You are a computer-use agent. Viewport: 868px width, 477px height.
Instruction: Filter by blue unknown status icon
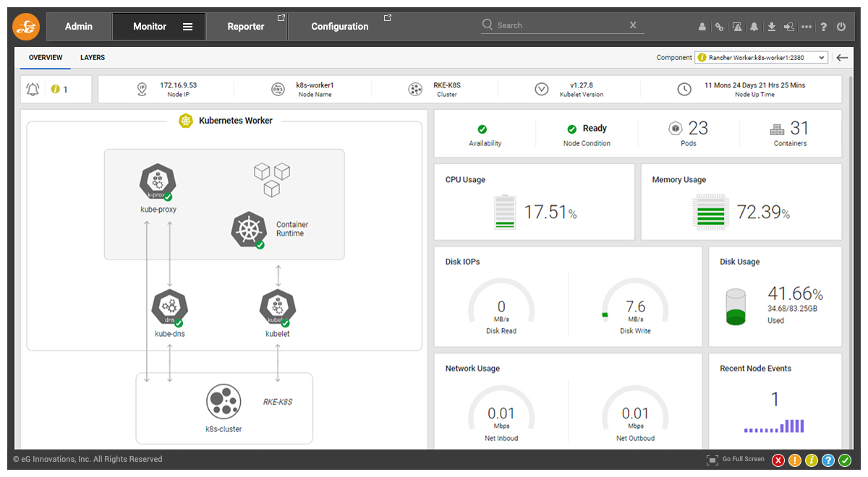[828, 460]
